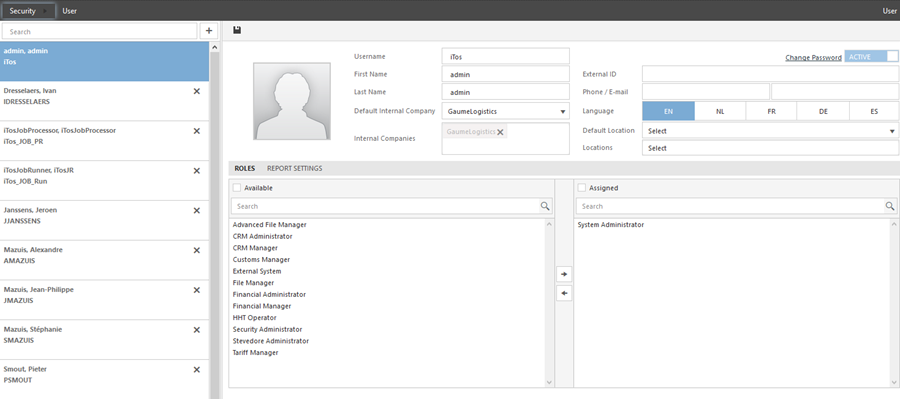This screenshot has width=900, height=399.
Task: Remove user Janssens, Jeroen with X icon
Action: point(196,211)
